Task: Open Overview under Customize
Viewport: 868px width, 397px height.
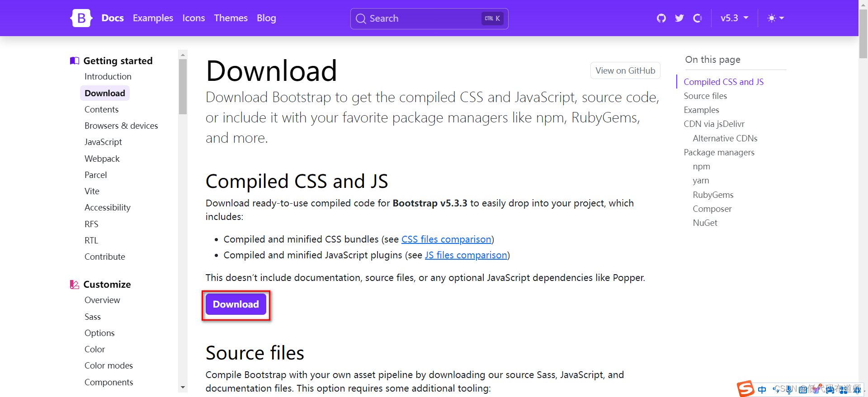Action: [102, 300]
